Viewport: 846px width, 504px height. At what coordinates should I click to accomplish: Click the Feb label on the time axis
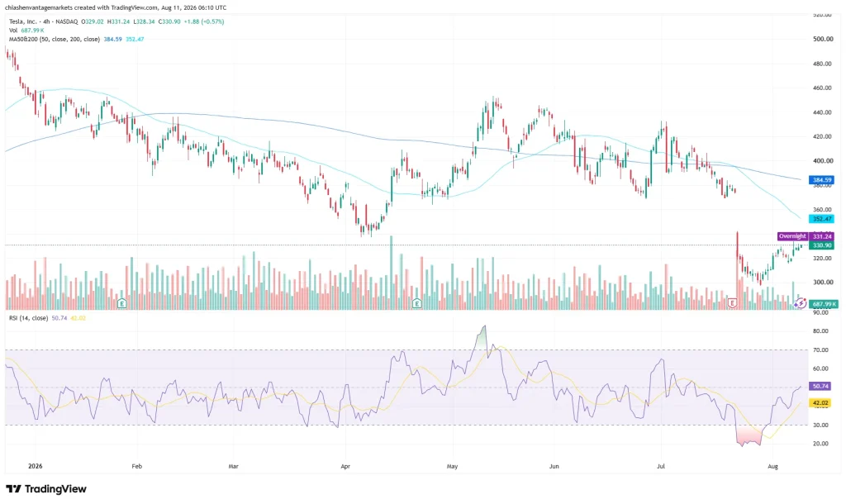[x=136, y=466]
